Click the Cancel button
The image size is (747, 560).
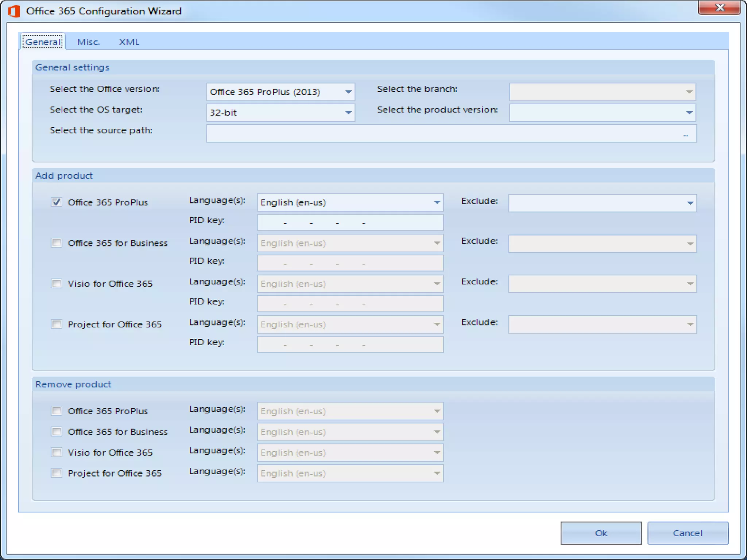[688, 533]
